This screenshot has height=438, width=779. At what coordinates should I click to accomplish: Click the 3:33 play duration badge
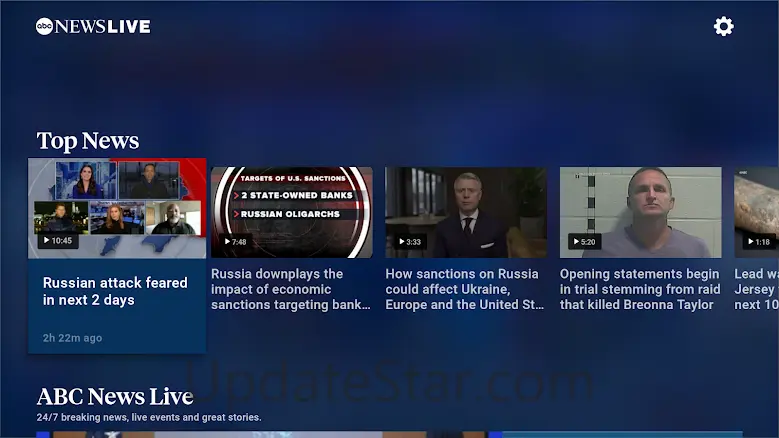[410, 242]
